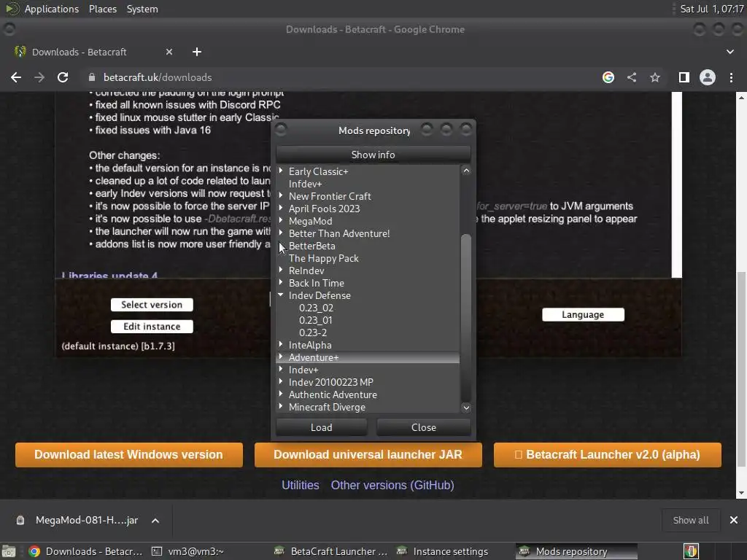Screen dimensions: 747x560
Task: Open Google icon in the address bar
Action: pos(608,77)
